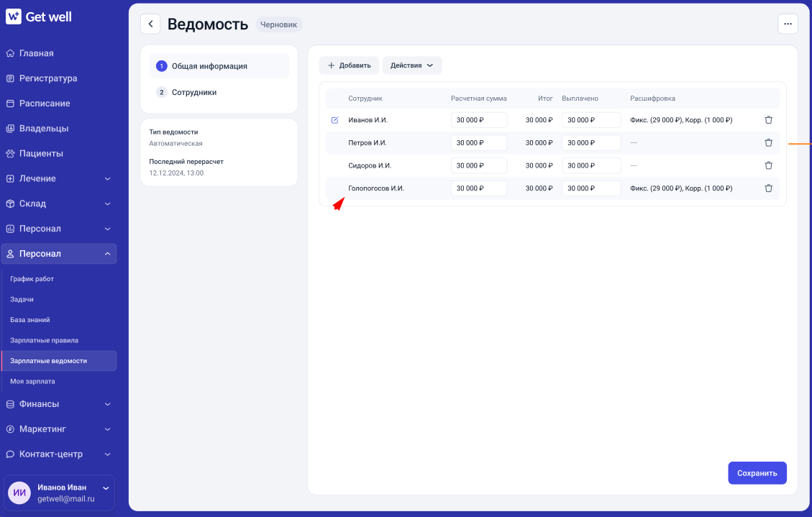Click the Черновик status badge
Screen dimensions: 812x517
[278, 24]
